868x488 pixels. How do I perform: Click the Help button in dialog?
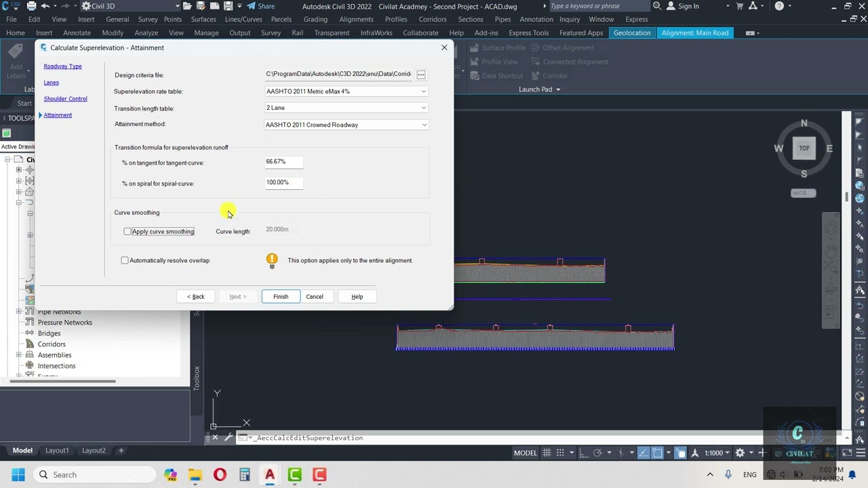(x=357, y=297)
